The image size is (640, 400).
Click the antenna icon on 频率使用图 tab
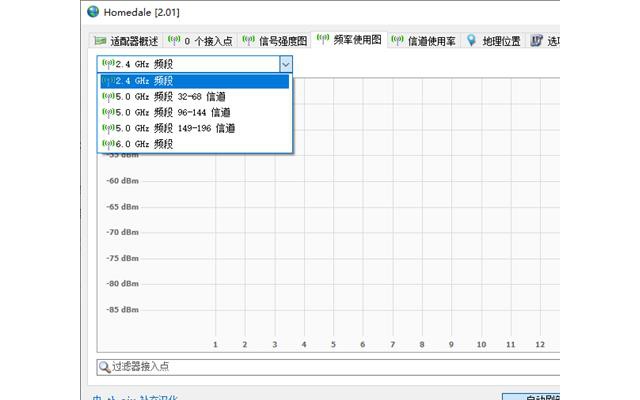pos(323,39)
